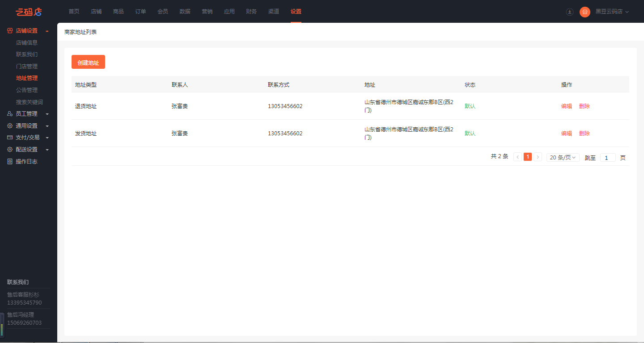Open the 黑豆云码店 account dropdown
Viewport: 644px width, 343px height.
click(612, 12)
